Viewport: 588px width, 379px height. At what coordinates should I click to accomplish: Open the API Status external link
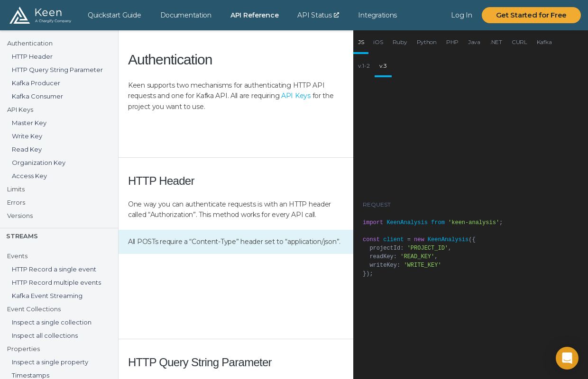click(318, 15)
